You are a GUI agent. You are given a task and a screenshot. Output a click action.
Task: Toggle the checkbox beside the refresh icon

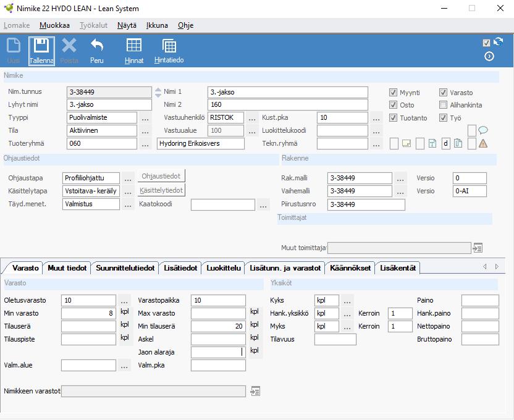486,43
